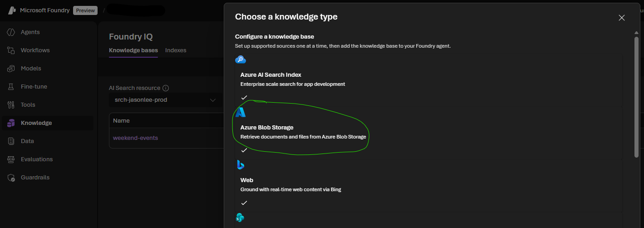Open Guardrails in the sidebar
644x228 pixels.
48,178
